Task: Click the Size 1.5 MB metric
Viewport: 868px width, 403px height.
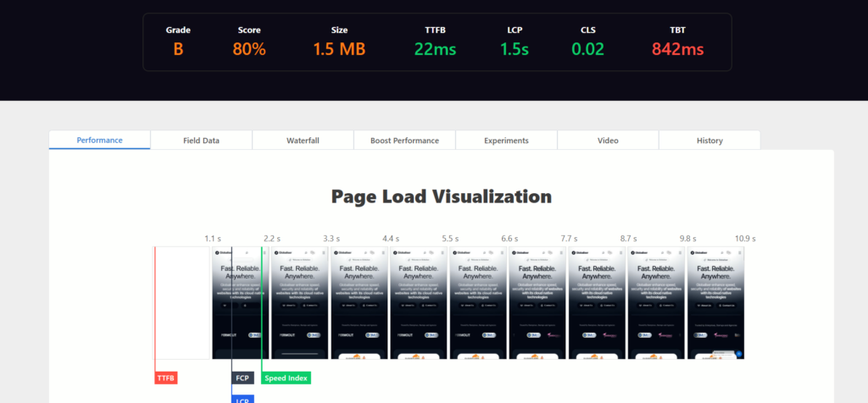Action: (x=339, y=49)
